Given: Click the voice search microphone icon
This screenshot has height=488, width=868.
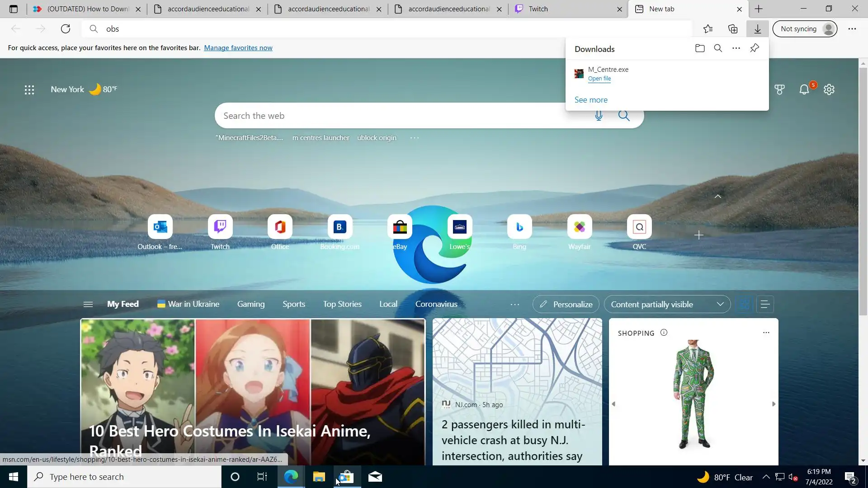Looking at the screenshot, I should pos(599,116).
